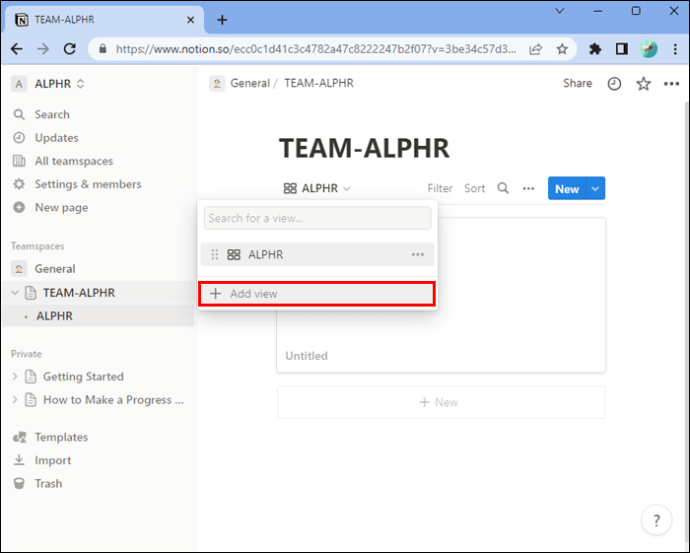The image size is (690, 553).
Task: Click the share page icon in address bar
Action: coord(535,49)
